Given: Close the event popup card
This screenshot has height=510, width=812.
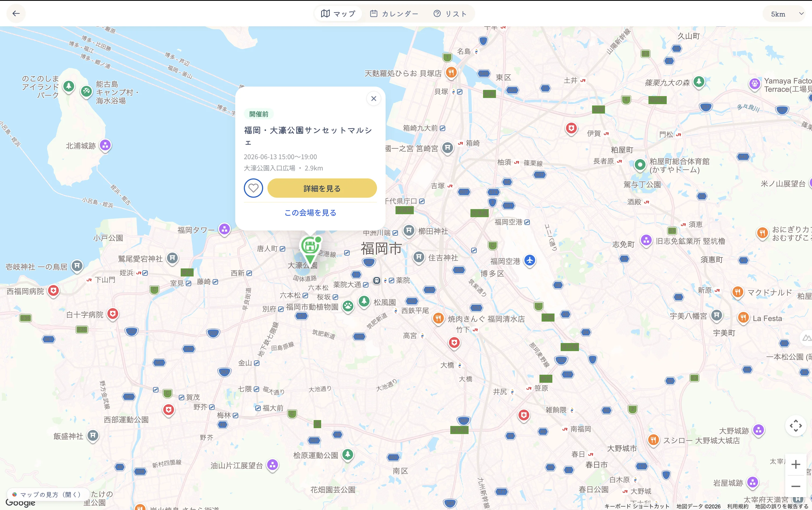Looking at the screenshot, I should pos(374,99).
